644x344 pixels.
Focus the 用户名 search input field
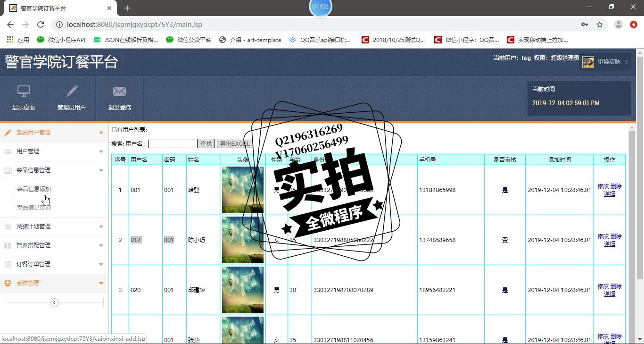coord(172,144)
